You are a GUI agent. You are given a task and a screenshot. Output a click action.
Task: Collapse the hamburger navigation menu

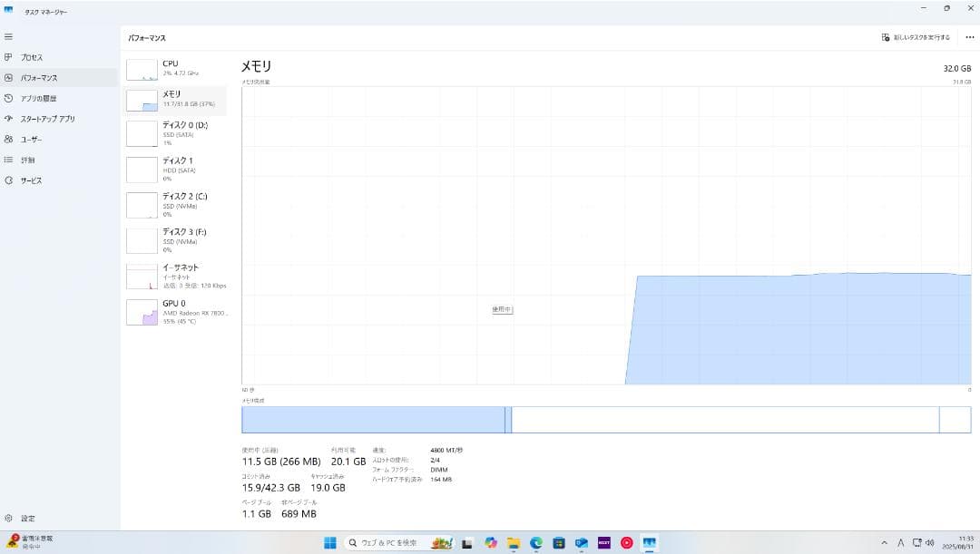(x=9, y=36)
